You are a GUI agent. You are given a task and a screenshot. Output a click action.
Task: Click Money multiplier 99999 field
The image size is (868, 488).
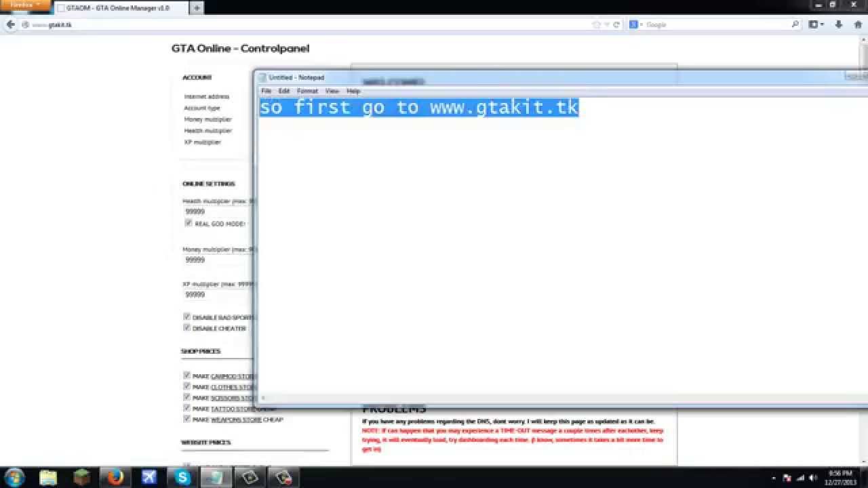(218, 260)
